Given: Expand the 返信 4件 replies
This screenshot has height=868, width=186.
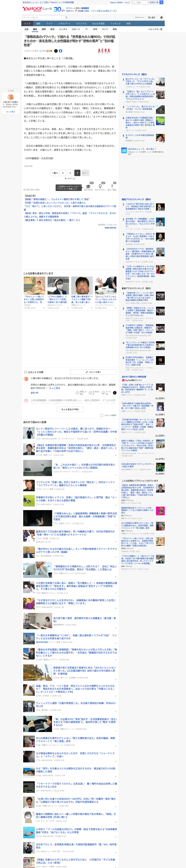Looking at the screenshot, I should point(34,393).
